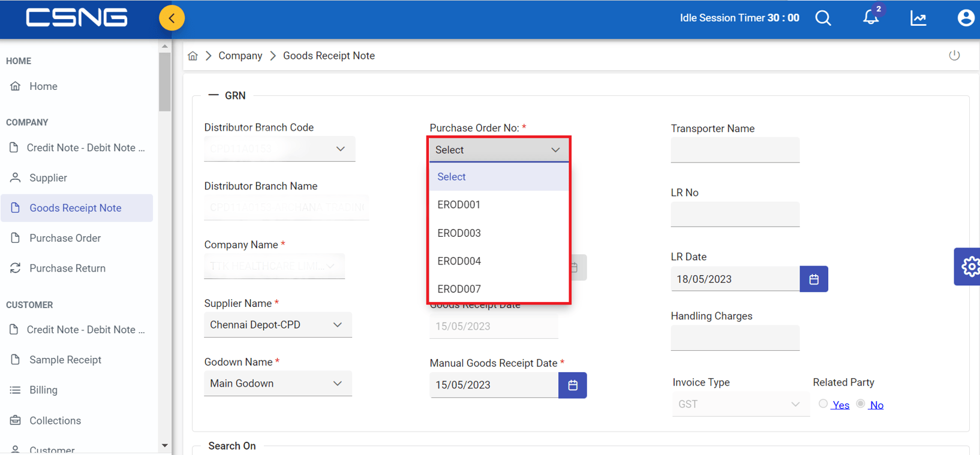Expand Supplier Name dropdown

(278, 325)
